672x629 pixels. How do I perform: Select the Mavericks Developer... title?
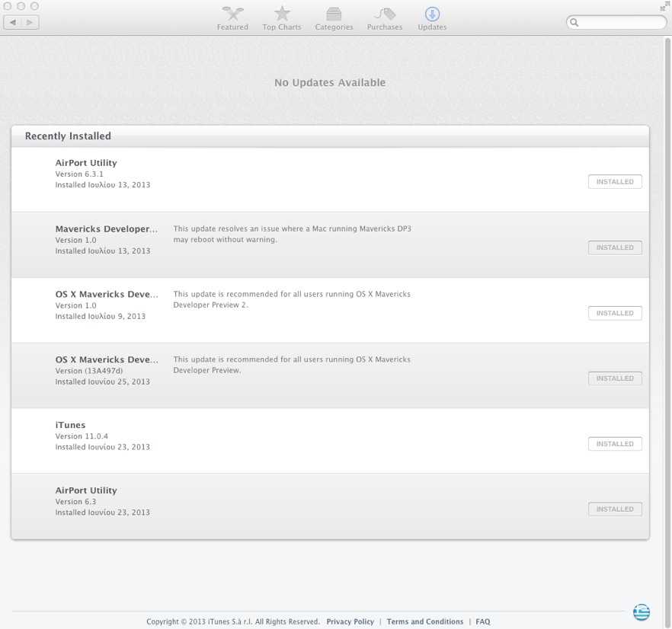(x=107, y=228)
